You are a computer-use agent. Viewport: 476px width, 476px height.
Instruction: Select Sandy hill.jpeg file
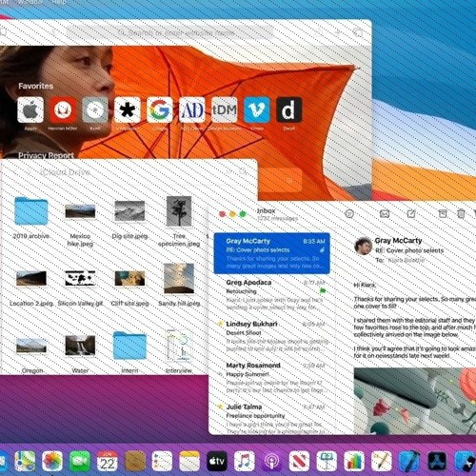(179, 278)
